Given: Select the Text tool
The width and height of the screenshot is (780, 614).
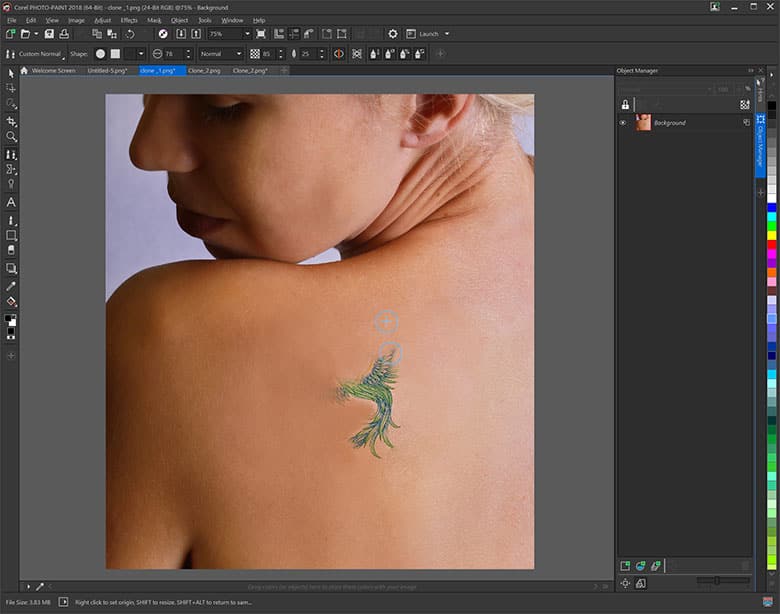Looking at the screenshot, I should [12, 202].
